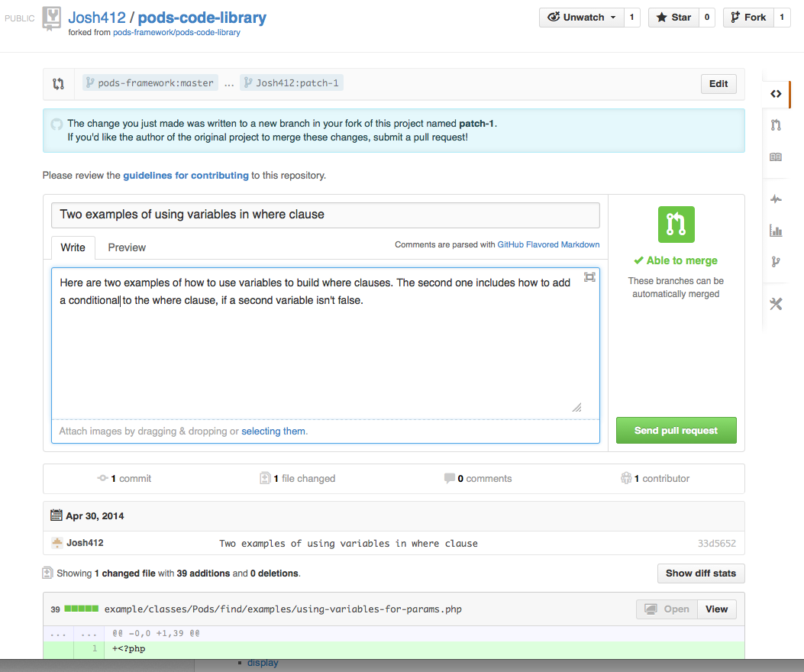The image size is (804, 672).
Task: Click the selecting them link for image attachment
Action: coord(273,431)
